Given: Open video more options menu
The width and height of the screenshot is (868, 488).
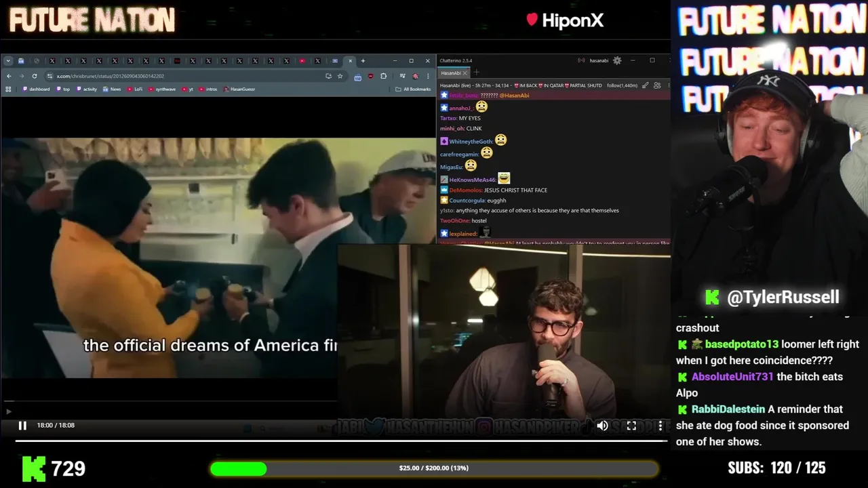Looking at the screenshot, I should [x=660, y=426].
